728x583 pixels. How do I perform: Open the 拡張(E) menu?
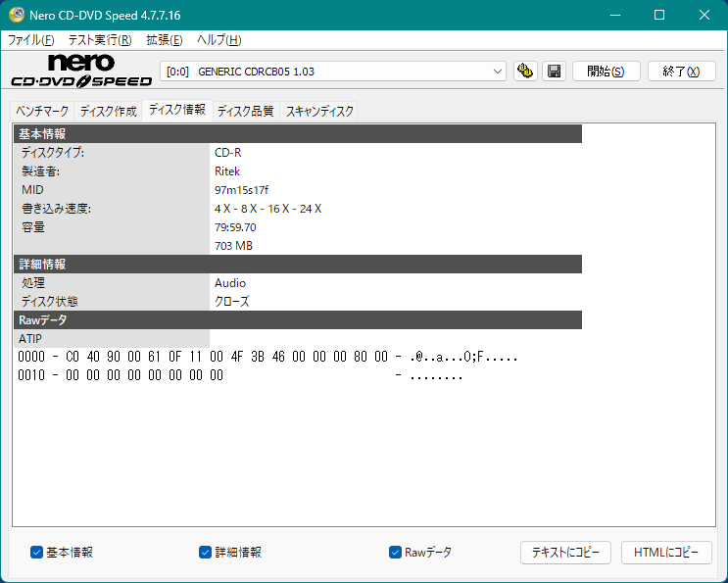165,40
